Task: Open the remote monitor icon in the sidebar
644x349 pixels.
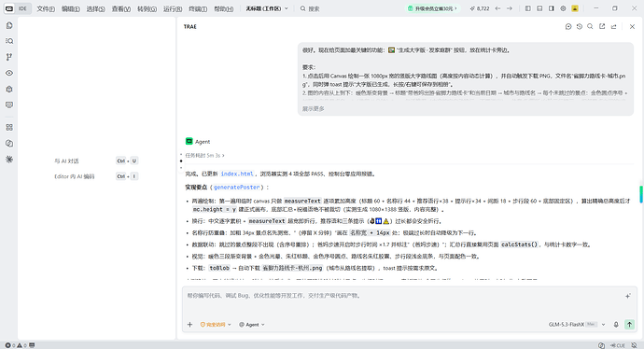Action: 9,105
